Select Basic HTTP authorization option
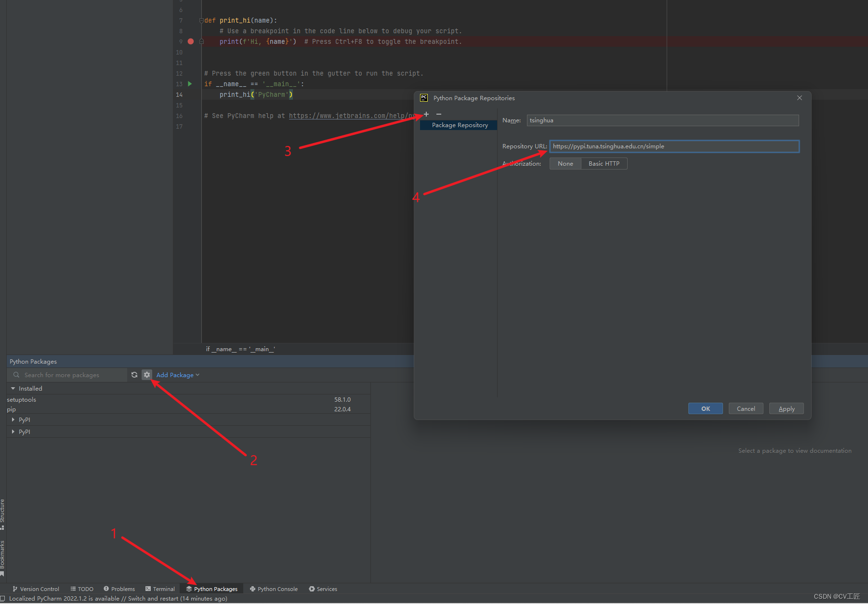868x604 pixels. click(x=604, y=164)
